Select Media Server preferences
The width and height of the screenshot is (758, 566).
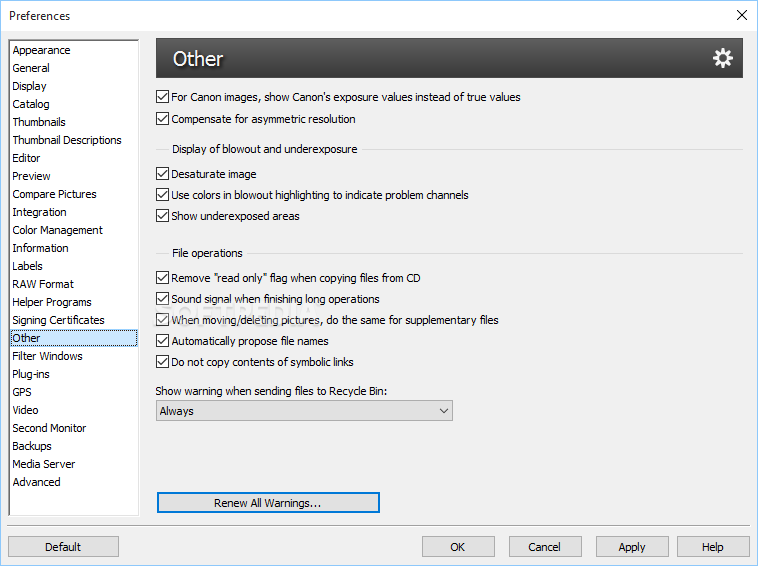pos(73,464)
